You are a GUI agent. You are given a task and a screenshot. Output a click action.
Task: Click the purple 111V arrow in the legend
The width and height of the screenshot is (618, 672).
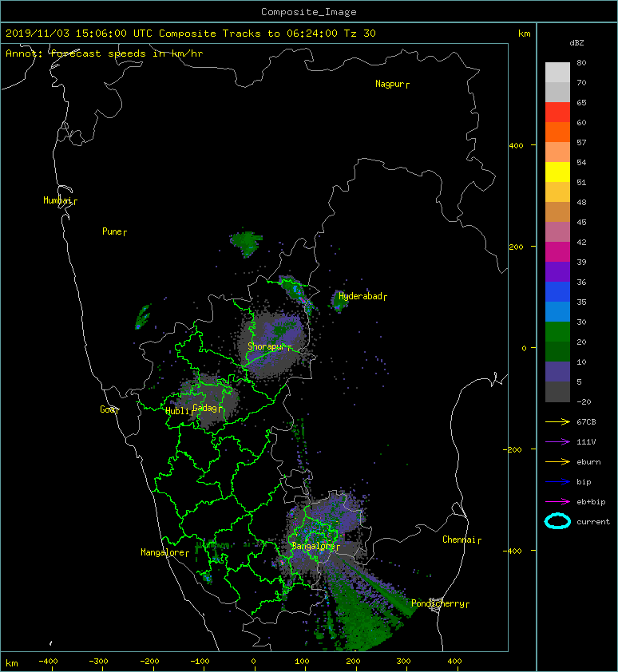coord(557,442)
